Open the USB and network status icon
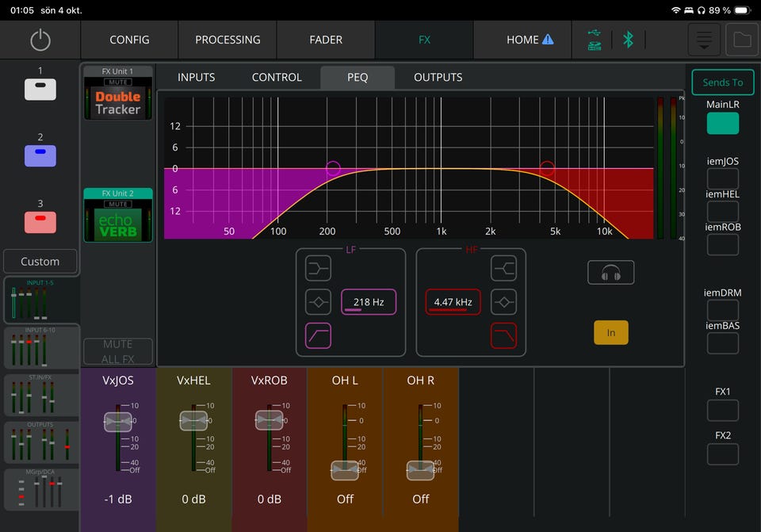The width and height of the screenshot is (761, 532). click(595, 40)
